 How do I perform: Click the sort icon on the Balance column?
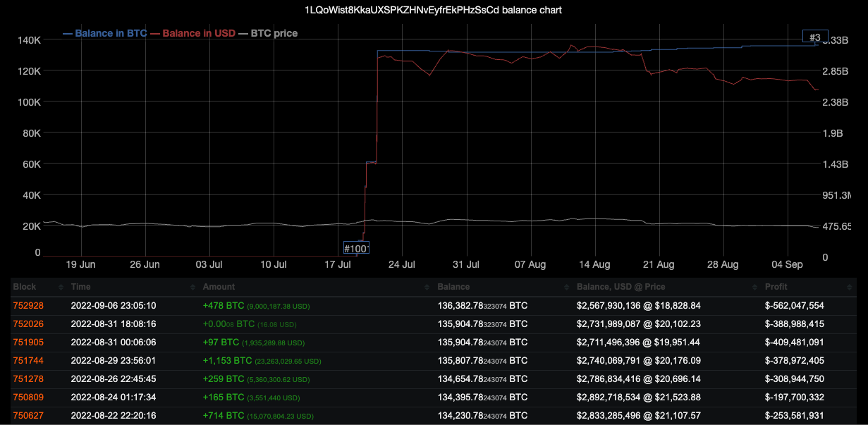click(565, 287)
